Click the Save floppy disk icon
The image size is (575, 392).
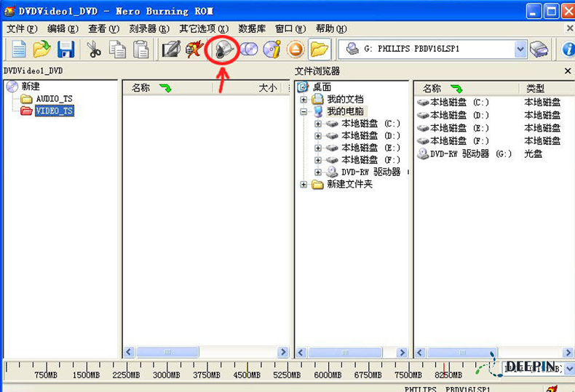pyautogui.click(x=66, y=49)
